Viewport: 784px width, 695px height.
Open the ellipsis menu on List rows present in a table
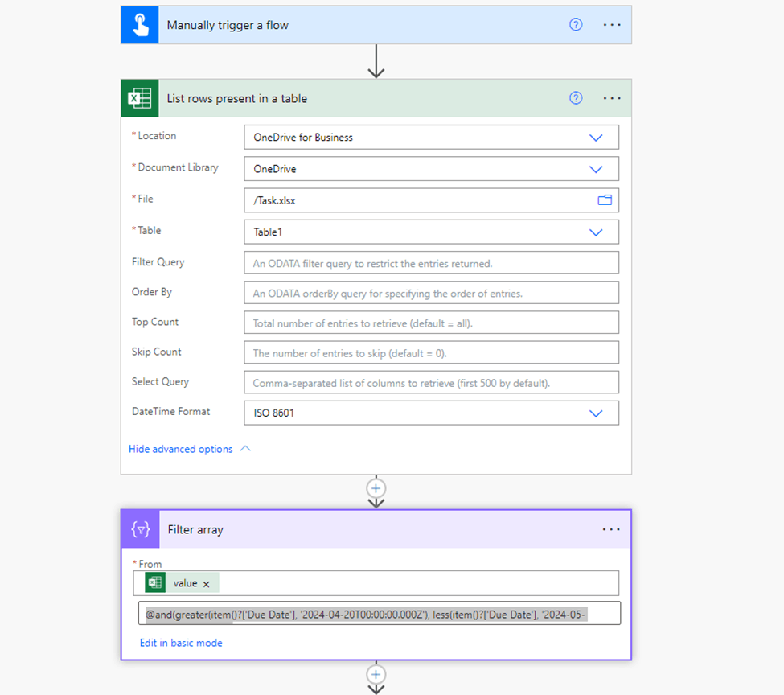pos(611,98)
